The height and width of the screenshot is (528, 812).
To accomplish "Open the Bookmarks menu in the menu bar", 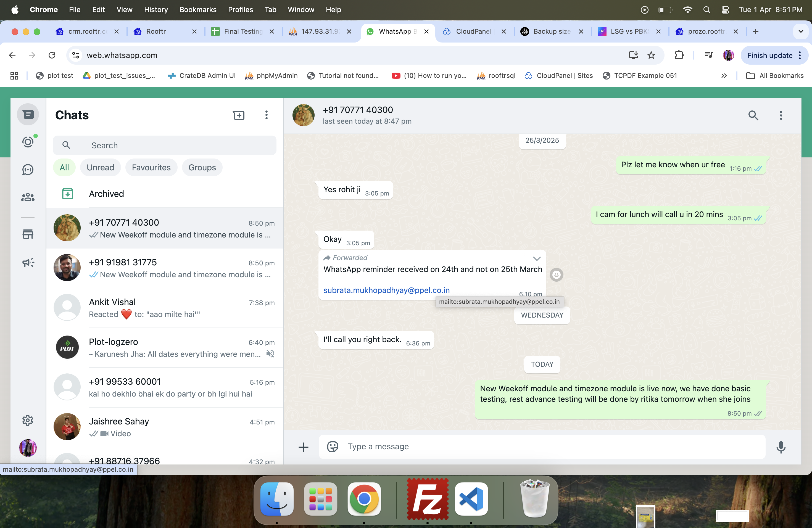I will click(x=198, y=10).
